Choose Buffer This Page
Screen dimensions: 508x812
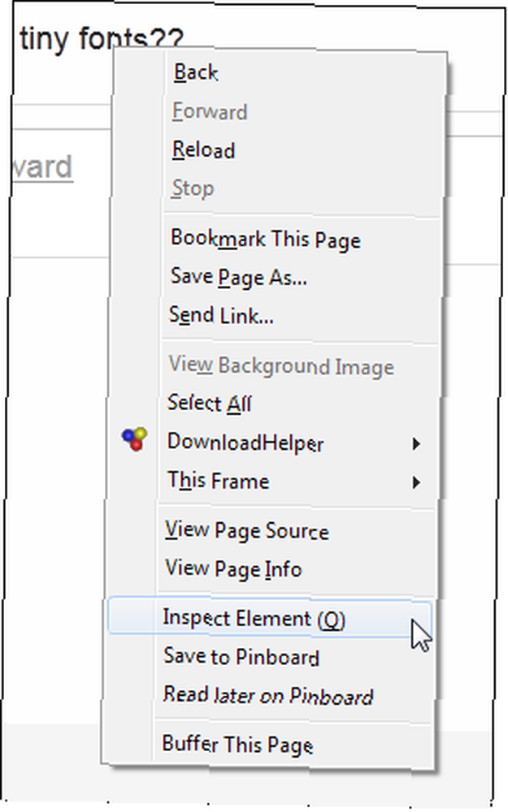(237, 744)
